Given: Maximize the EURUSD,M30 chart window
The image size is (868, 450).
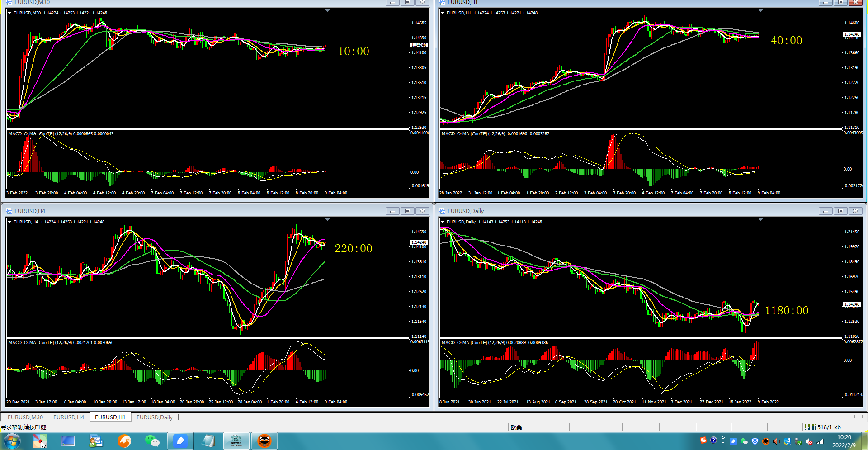Looking at the screenshot, I should pyautogui.click(x=407, y=2).
